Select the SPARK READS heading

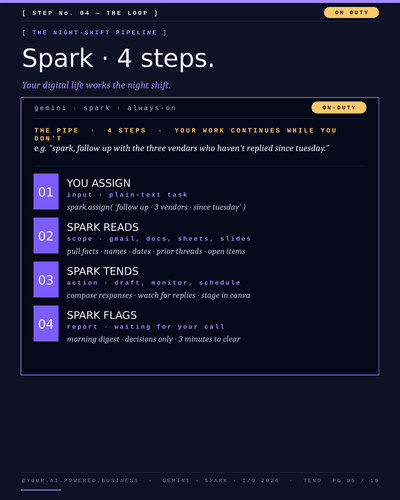(103, 227)
